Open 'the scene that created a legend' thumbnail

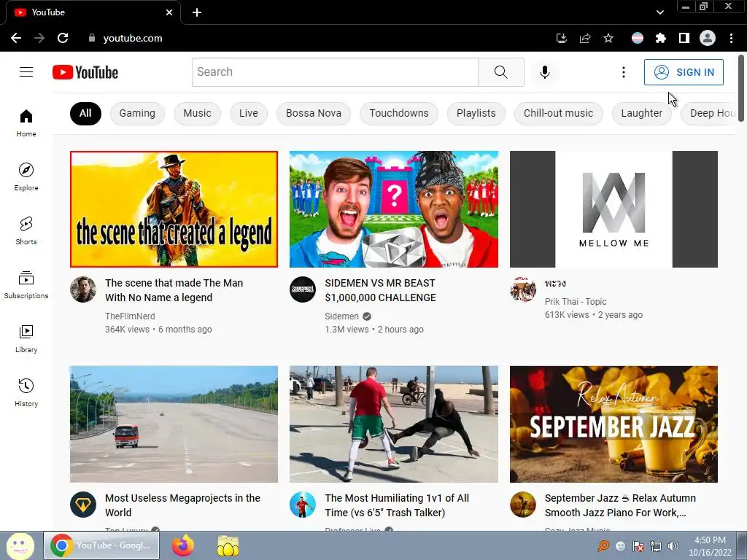174,209
